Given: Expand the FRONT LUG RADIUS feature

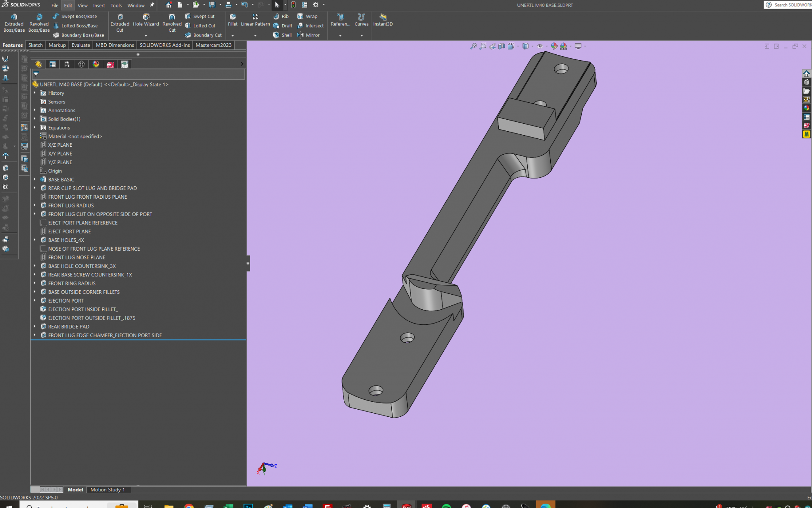Looking at the screenshot, I should [34, 205].
